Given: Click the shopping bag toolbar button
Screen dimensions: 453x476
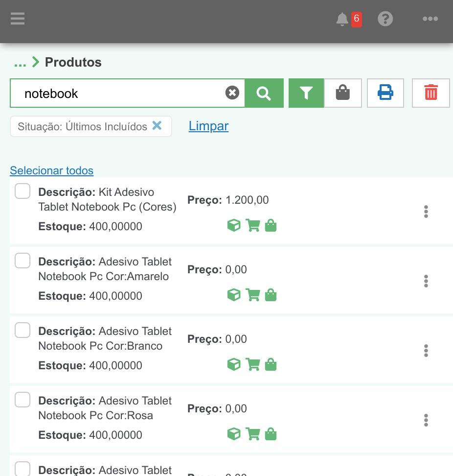Looking at the screenshot, I should tap(343, 93).
